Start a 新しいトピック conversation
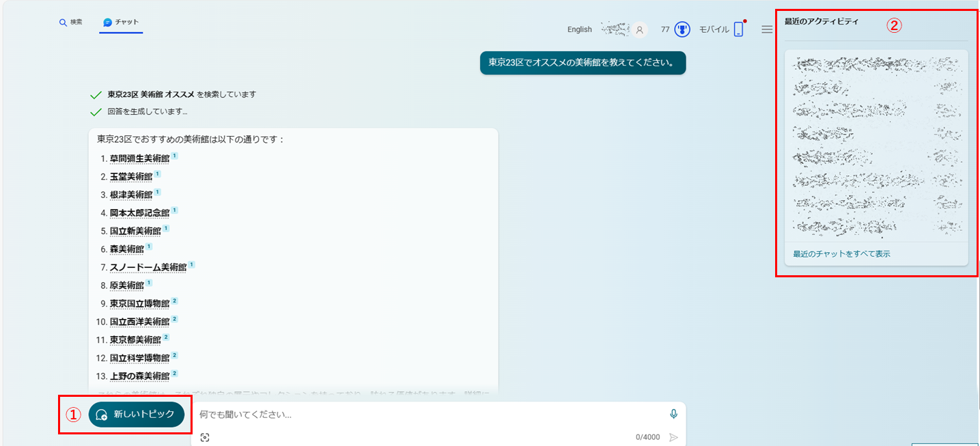This screenshot has width=980, height=446. 137,415
